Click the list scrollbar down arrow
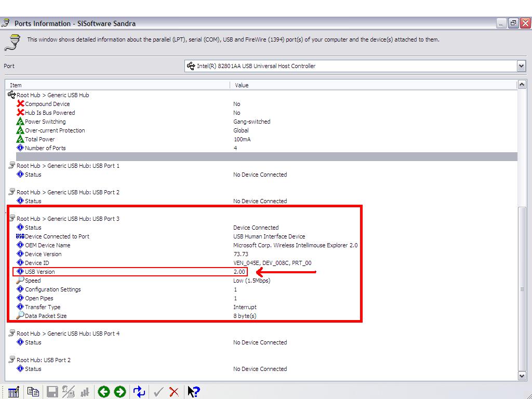This screenshot has width=532, height=399. (x=522, y=375)
